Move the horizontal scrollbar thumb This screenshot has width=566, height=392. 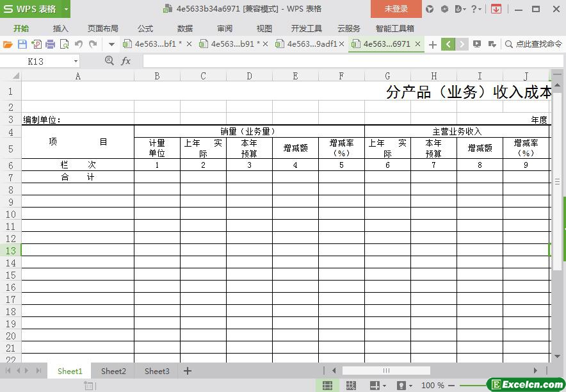(386, 371)
